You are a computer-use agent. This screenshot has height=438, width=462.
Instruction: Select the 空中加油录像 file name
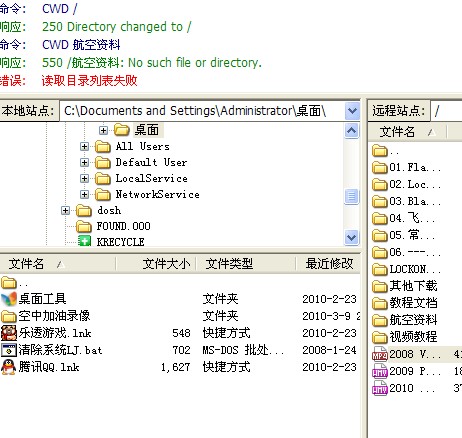[x=54, y=316]
